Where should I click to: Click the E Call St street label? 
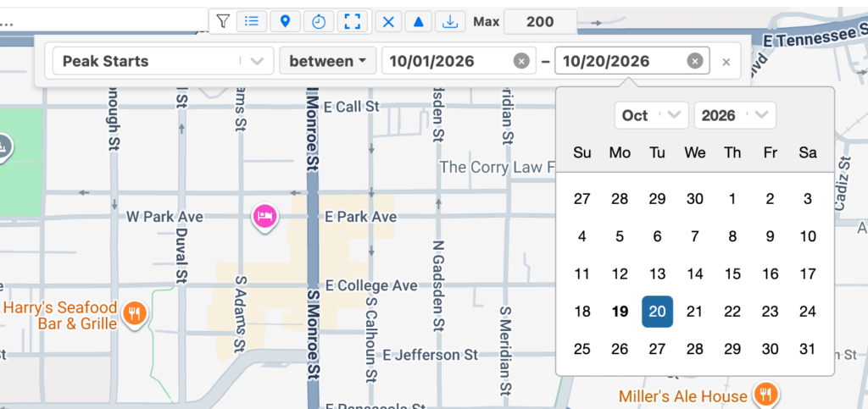pos(352,107)
